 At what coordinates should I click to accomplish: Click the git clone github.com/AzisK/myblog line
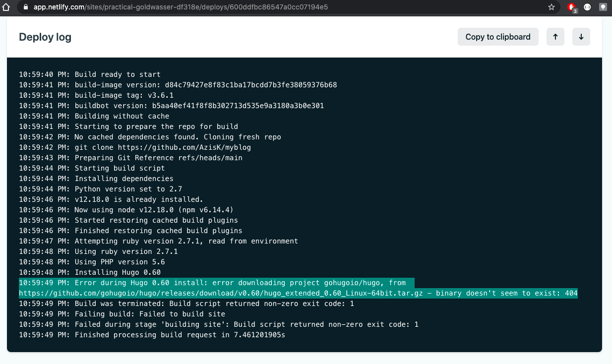135,147
